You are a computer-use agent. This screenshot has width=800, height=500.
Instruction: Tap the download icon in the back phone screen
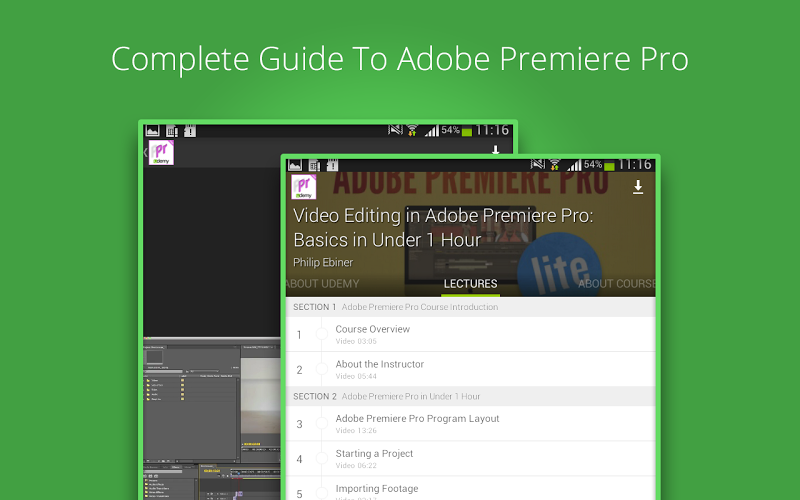click(495, 150)
